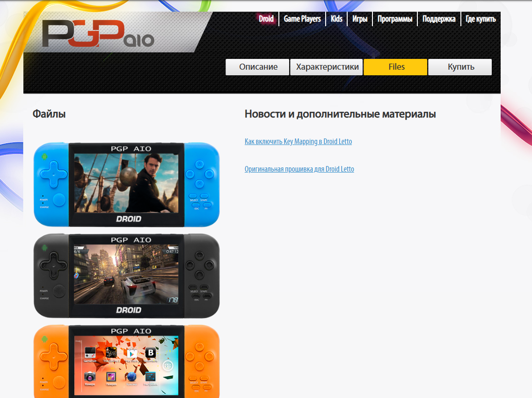Open the Key Mapping in Droid Letto link
The height and width of the screenshot is (398, 532).
(x=298, y=141)
